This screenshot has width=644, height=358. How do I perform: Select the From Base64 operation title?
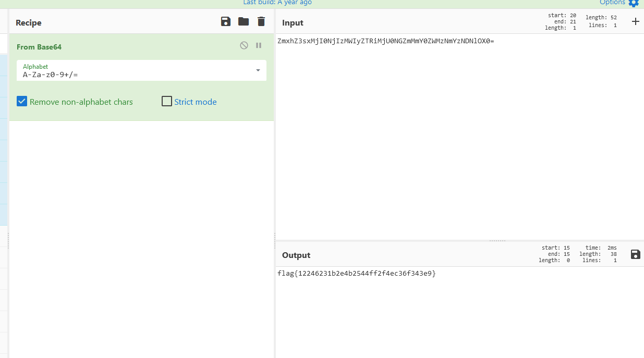(x=39, y=47)
